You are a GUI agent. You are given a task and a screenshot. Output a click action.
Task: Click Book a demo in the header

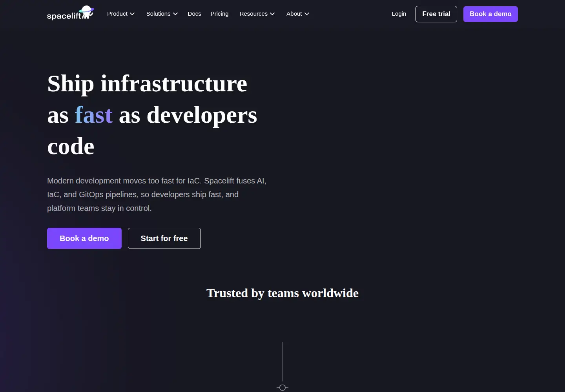[x=490, y=14]
